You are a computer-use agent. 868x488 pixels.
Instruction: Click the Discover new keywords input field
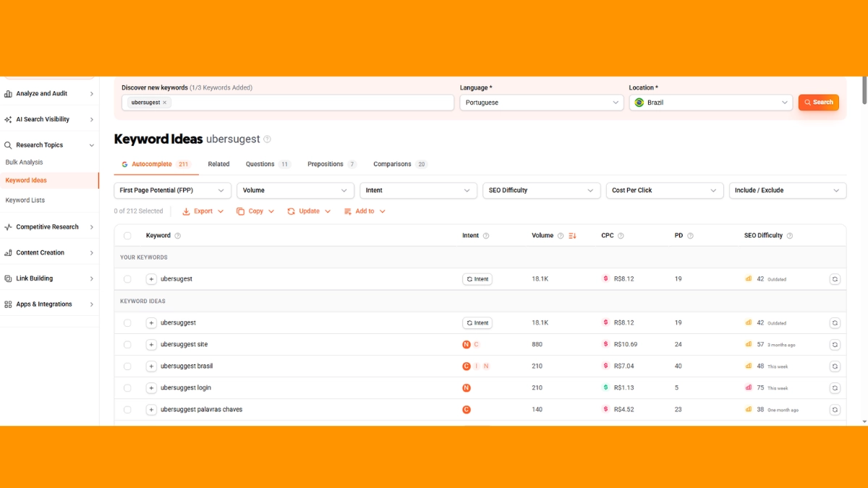[x=288, y=103]
